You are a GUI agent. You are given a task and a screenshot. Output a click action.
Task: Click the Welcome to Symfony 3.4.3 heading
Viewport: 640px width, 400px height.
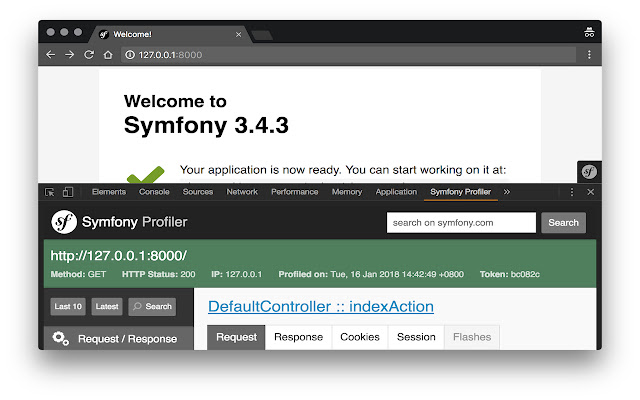pyautogui.click(x=206, y=115)
